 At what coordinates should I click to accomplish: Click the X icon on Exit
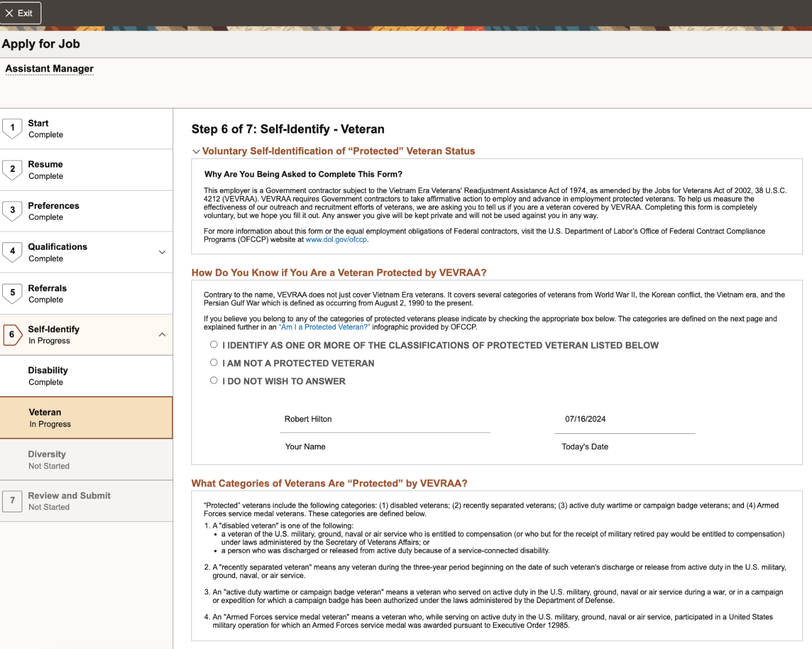(x=9, y=13)
